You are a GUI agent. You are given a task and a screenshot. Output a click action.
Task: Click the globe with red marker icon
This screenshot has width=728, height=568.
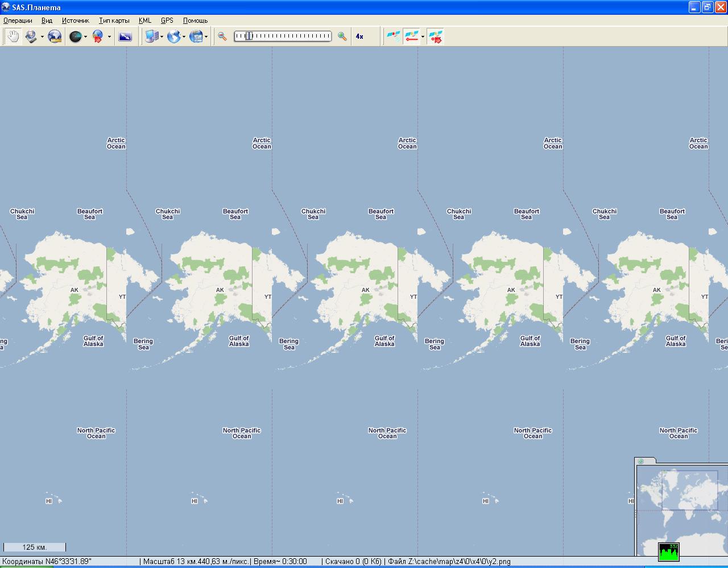(x=98, y=36)
